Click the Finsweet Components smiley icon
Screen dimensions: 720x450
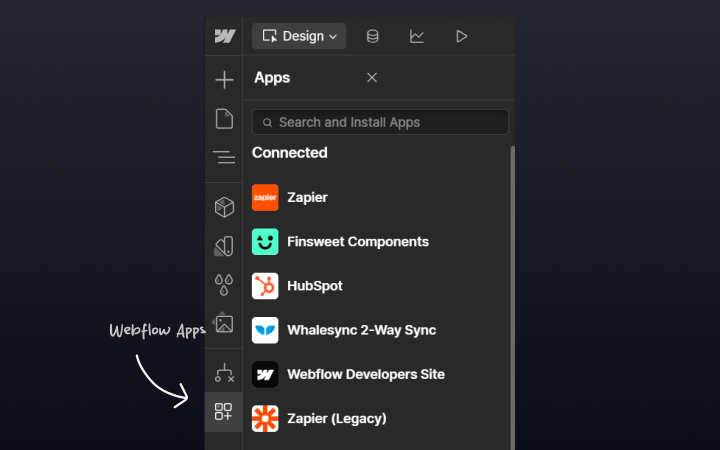pos(265,242)
